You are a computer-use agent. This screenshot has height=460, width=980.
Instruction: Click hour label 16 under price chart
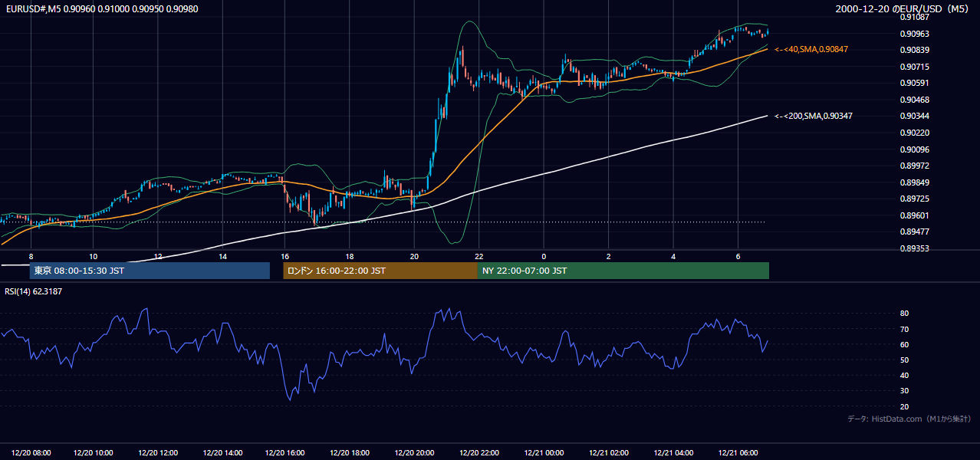(284, 256)
